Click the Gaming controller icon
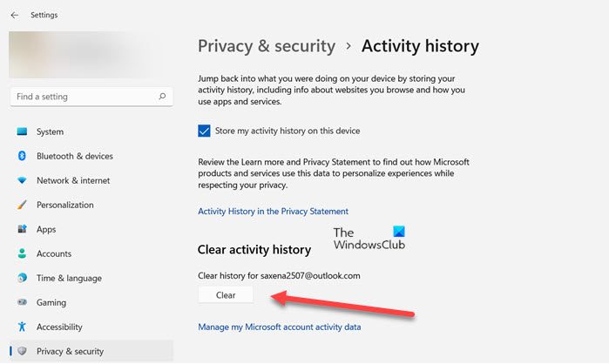Image resolution: width=609 pixels, height=364 pixels. [x=22, y=303]
